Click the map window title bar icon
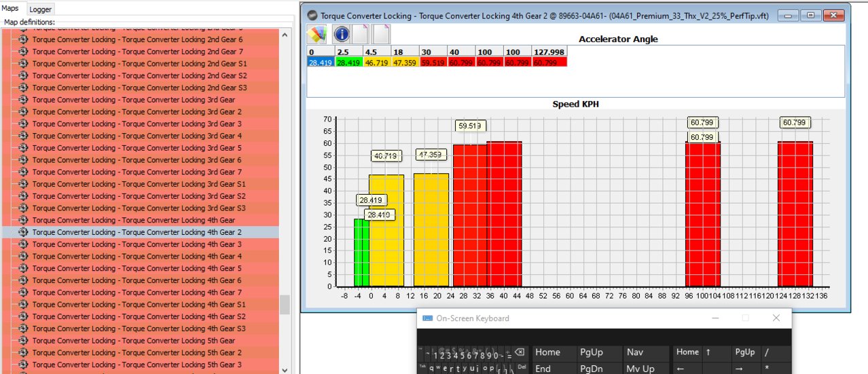 point(312,15)
